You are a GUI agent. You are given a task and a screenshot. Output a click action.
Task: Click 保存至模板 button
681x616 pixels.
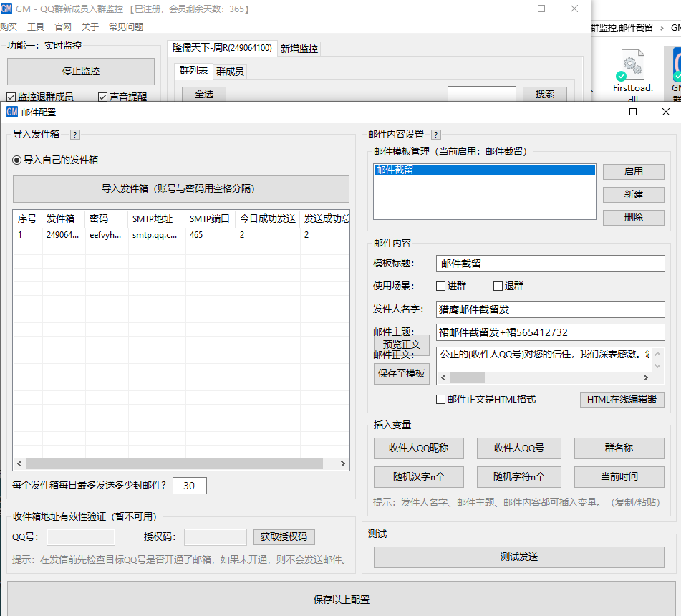coord(402,374)
